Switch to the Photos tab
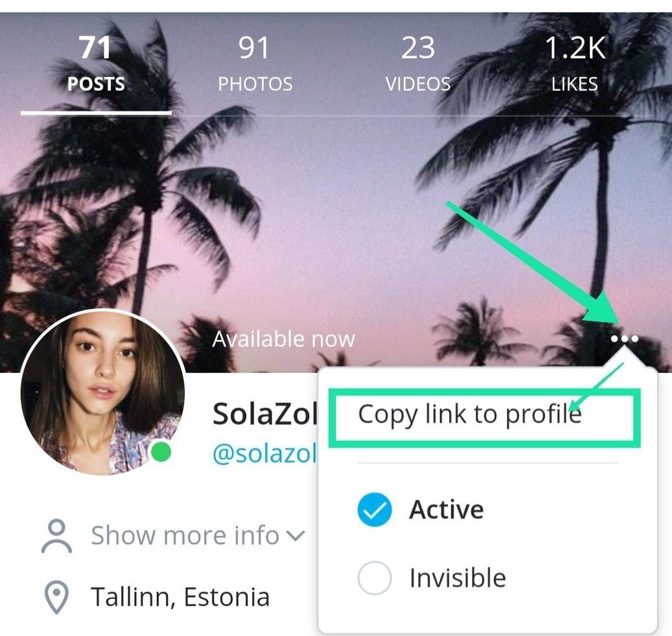The width and height of the screenshot is (672, 636). click(x=255, y=64)
